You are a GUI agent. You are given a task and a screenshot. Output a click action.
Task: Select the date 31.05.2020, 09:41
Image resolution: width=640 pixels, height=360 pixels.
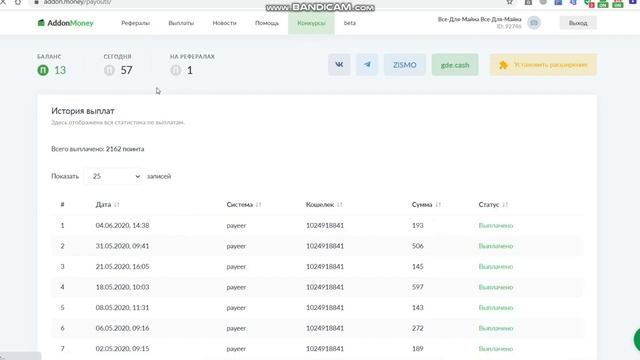pos(122,246)
